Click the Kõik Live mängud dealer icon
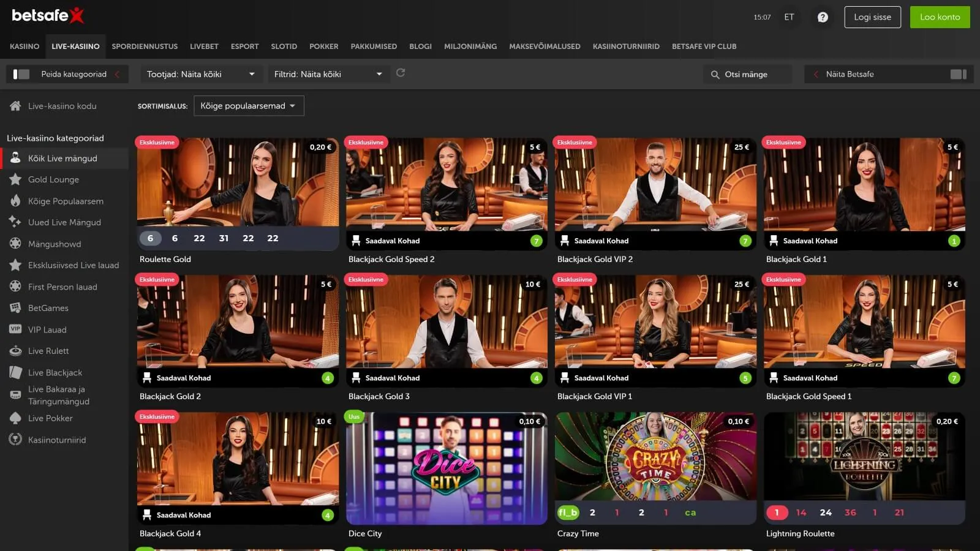 pos(15,158)
